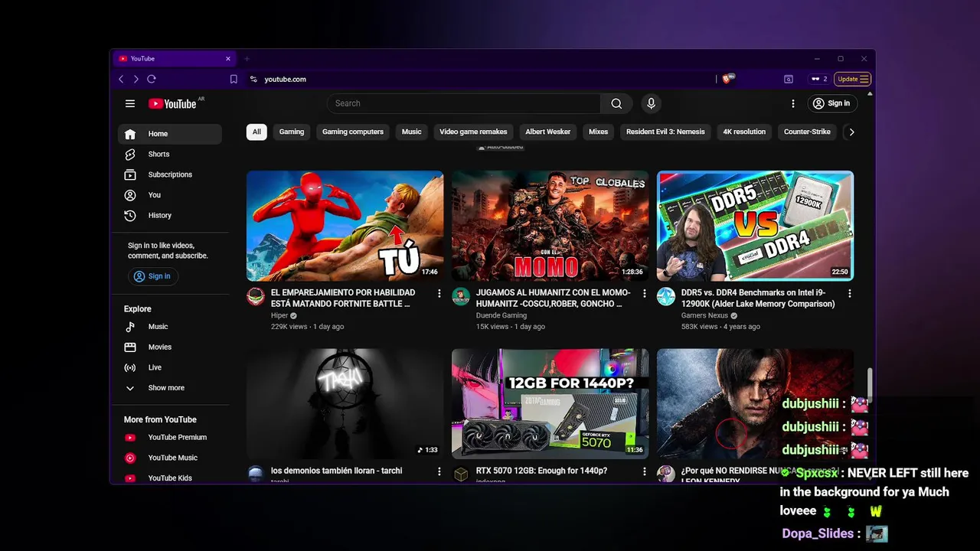
Task: Open the You section in sidebar
Action: [x=170, y=195]
